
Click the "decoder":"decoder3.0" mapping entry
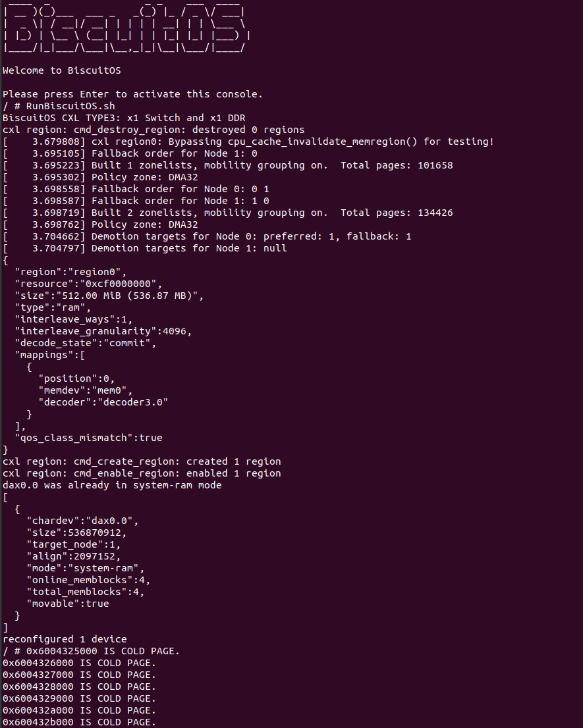click(x=103, y=402)
